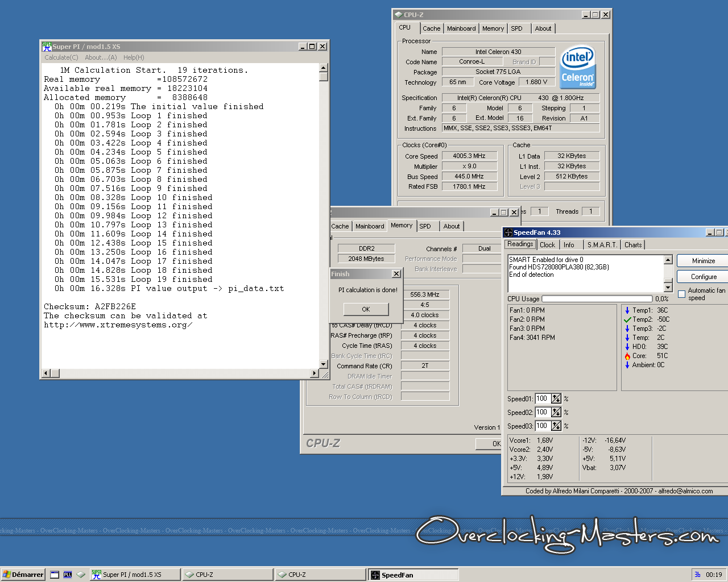Click the SpeedFan Minimize button
Image resolution: width=728 pixels, height=582 pixels.
click(703, 261)
